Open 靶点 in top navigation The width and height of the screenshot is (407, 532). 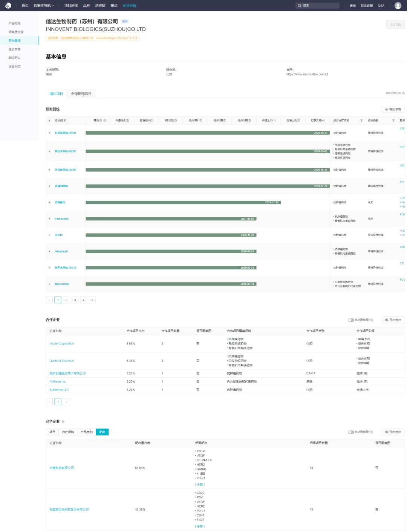[x=114, y=6]
